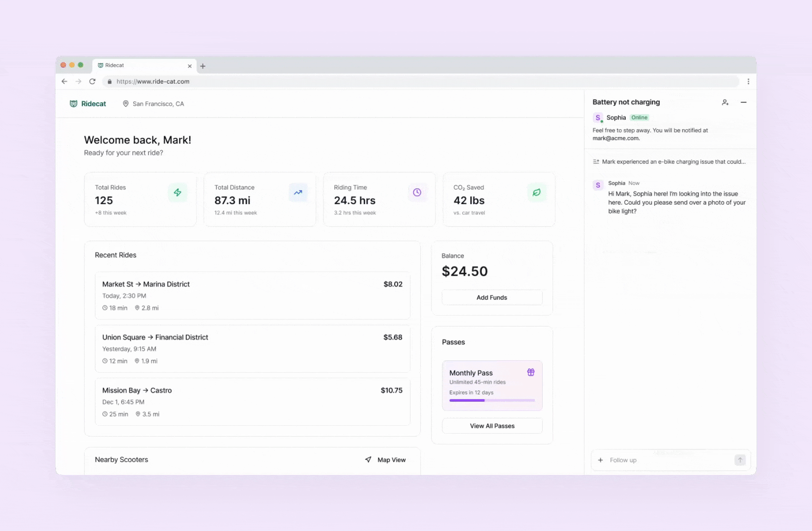Click the Add Funds button
This screenshot has width=812, height=531.
492,297
